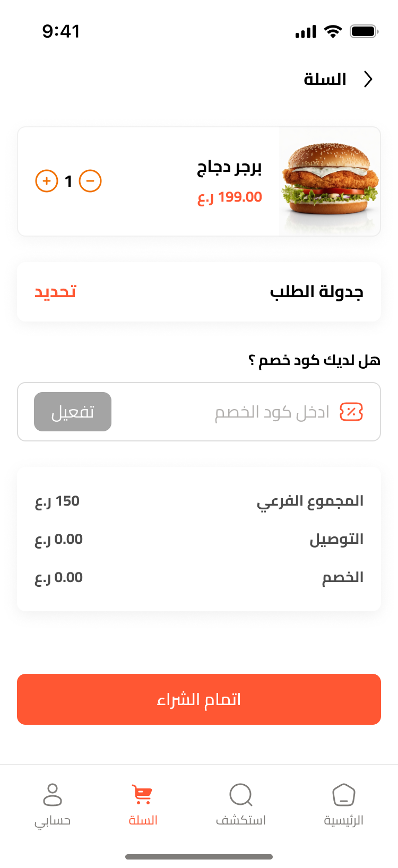Image resolution: width=398 pixels, height=868 pixels.
Task: Increase burger quantity with plus icon
Action: [x=47, y=181]
